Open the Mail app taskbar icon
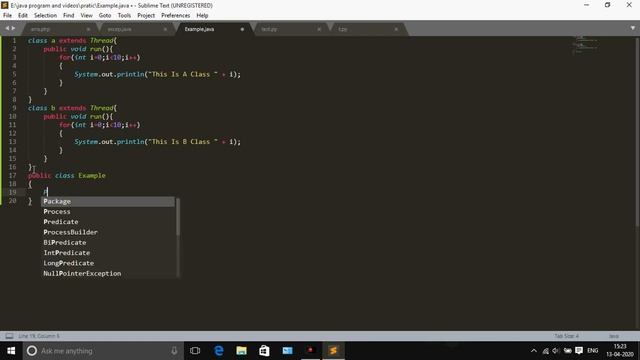The image size is (640, 360). 287,351
